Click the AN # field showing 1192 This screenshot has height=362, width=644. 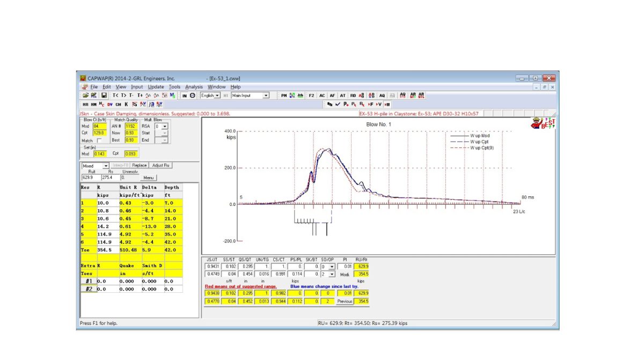click(131, 127)
